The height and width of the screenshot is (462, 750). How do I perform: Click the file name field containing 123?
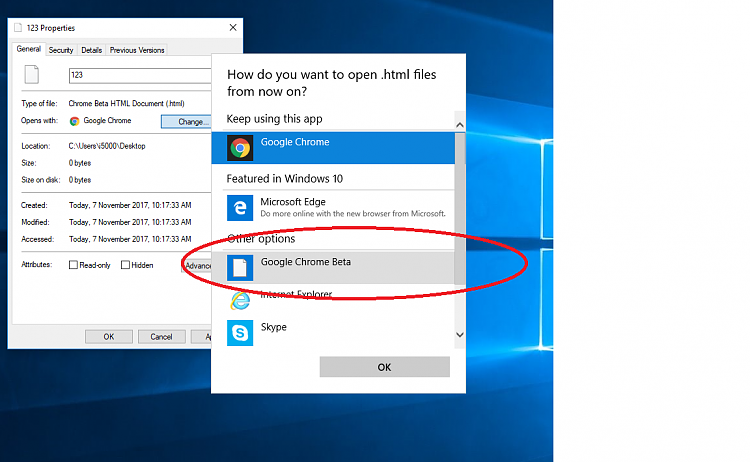(140, 75)
